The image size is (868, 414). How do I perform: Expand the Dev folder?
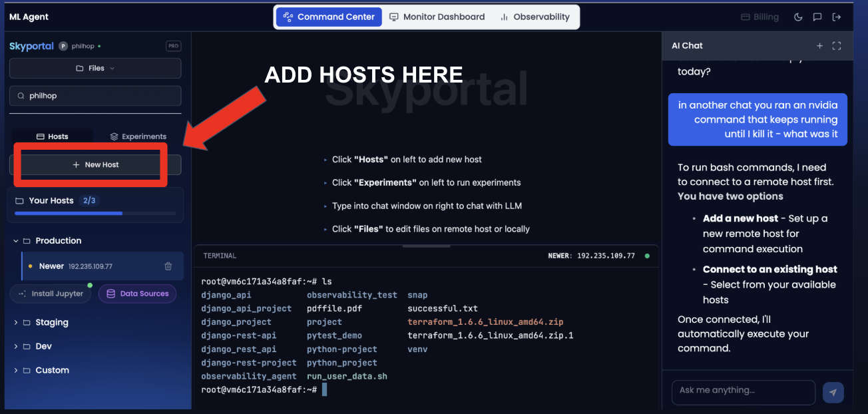16,347
